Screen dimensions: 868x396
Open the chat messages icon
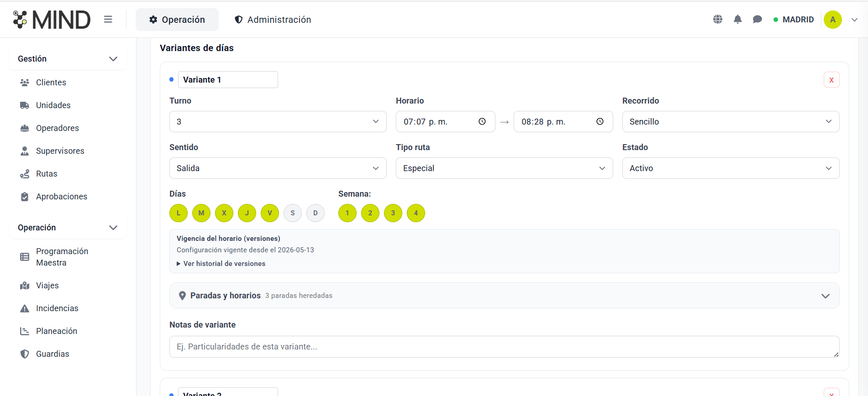(x=758, y=19)
